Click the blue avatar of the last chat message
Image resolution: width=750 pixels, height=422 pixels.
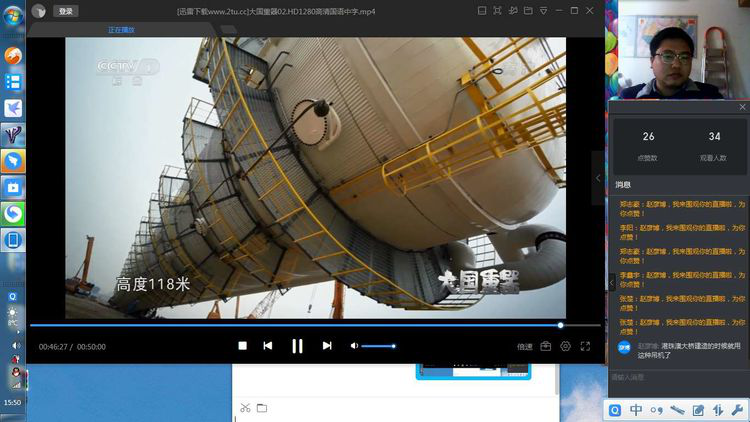tap(624, 348)
